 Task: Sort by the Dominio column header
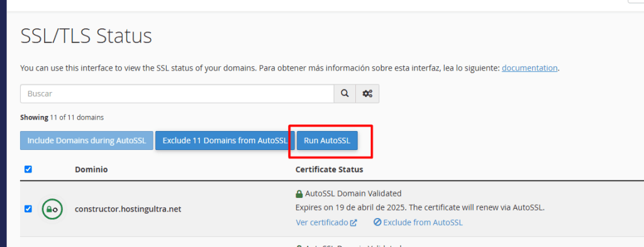coord(91,169)
